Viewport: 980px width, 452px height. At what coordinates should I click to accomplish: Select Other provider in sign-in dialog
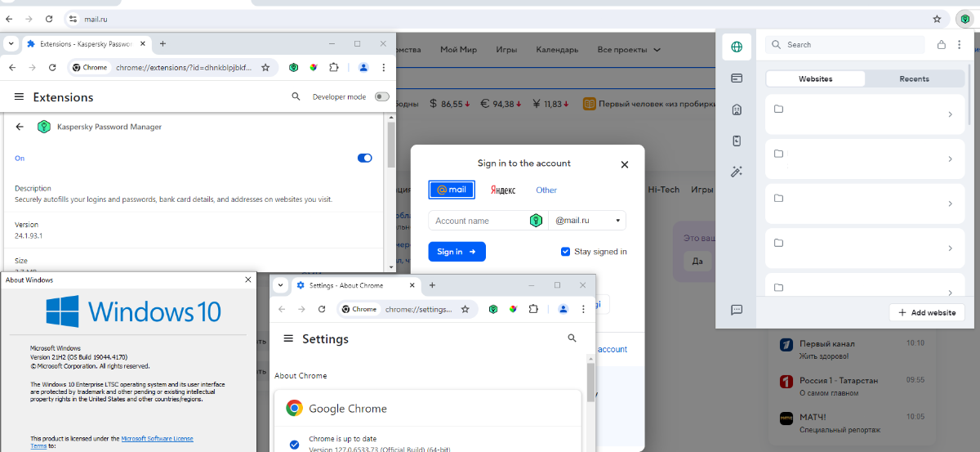coord(546,190)
